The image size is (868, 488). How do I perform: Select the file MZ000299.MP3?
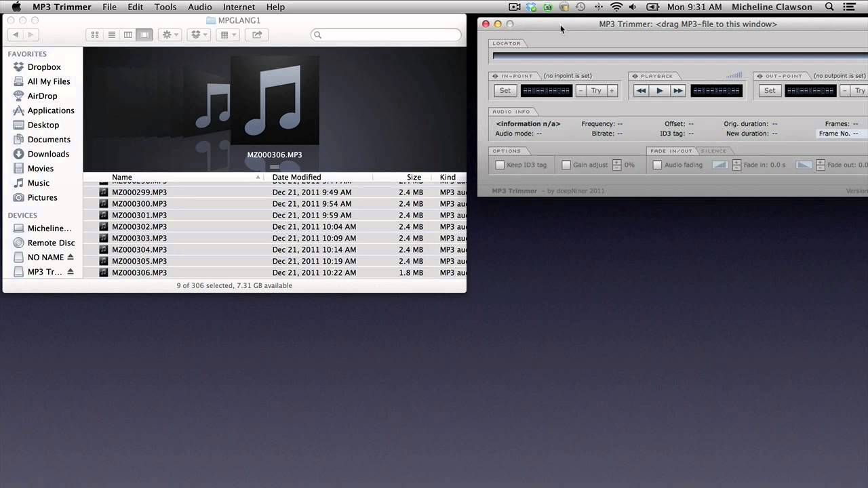[275, 192]
